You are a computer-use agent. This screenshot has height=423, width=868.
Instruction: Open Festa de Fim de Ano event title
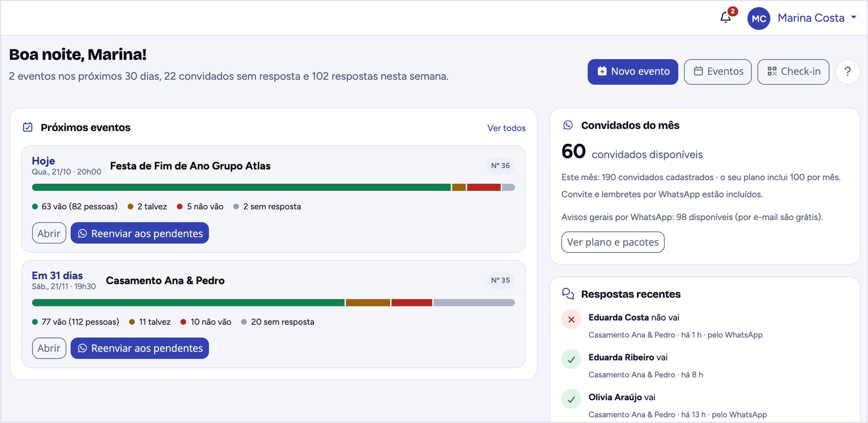pyautogui.click(x=190, y=166)
